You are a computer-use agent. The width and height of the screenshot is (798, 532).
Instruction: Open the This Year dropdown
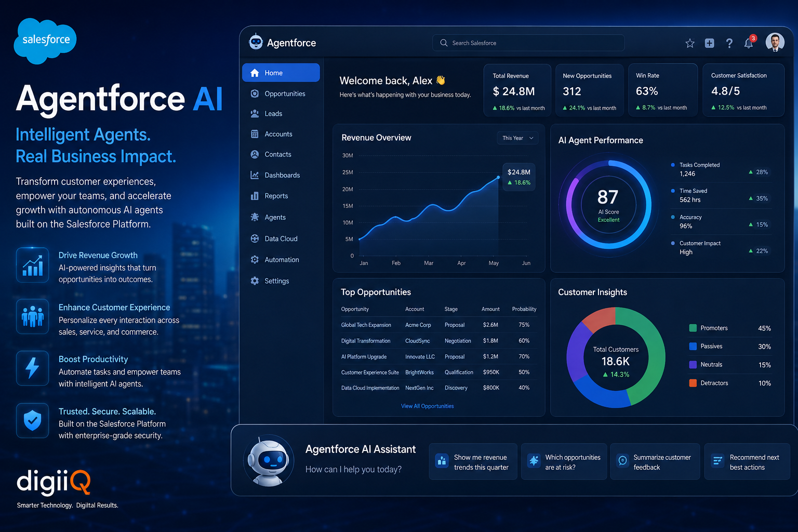pyautogui.click(x=517, y=138)
